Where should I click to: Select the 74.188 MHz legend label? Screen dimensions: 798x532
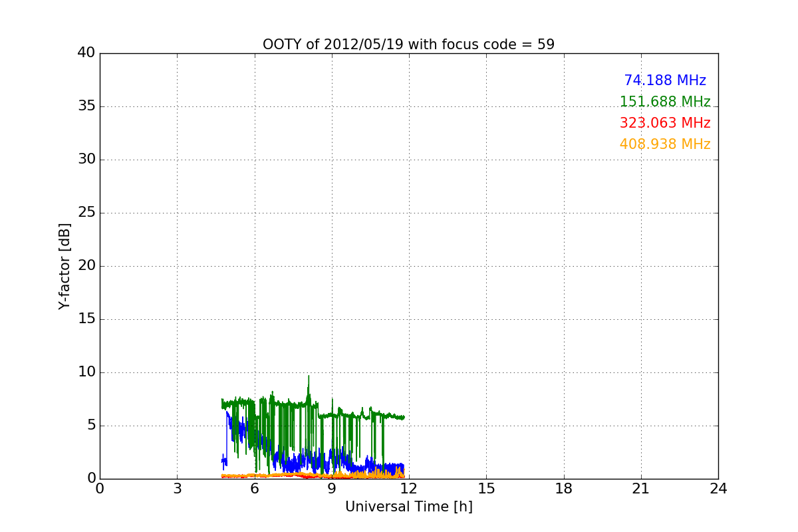[x=665, y=80]
